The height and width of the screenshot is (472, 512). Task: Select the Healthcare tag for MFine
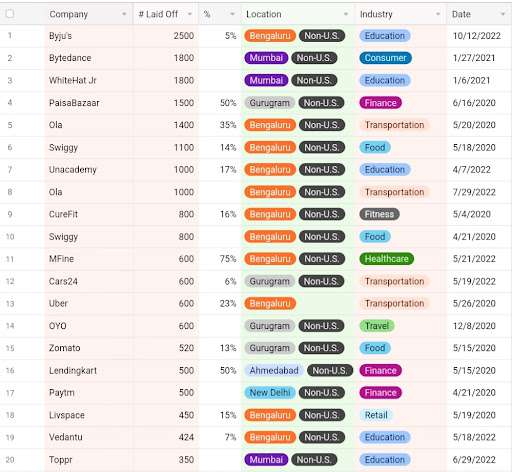[386, 259]
